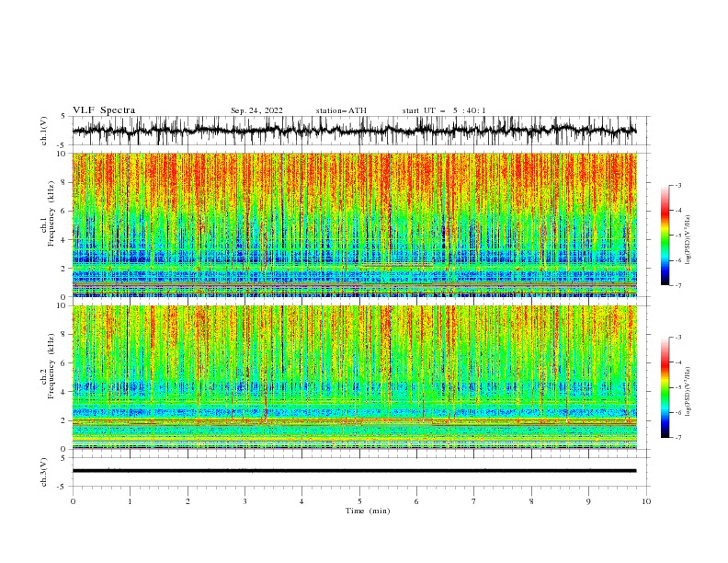Click the ch.1 voltage waveform trace
The height and width of the screenshot is (563, 728).
354,131
